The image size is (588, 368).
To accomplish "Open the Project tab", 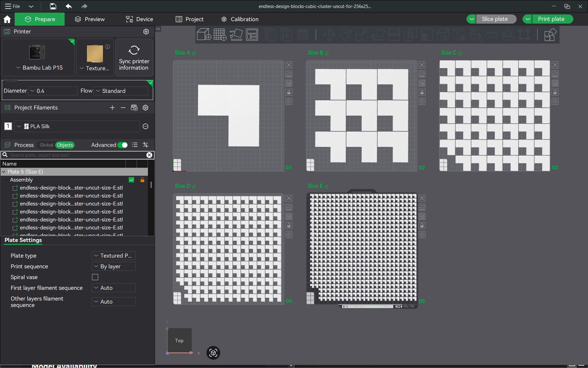I will click(190, 19).
